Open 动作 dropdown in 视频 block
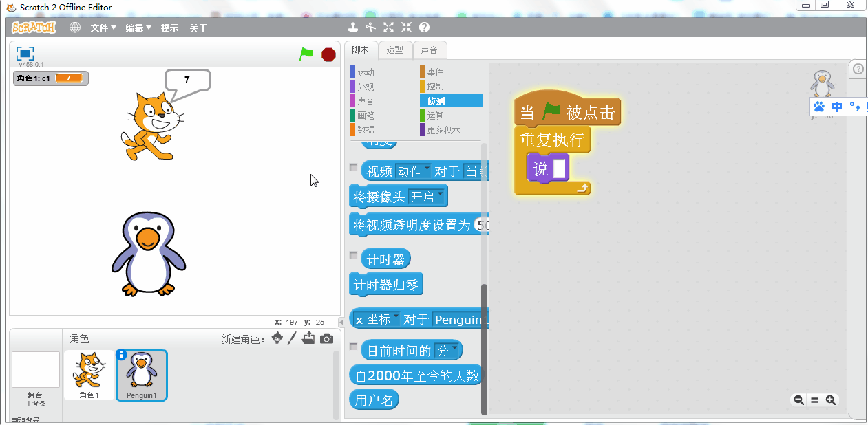868x425 pixels. click(414, 171)
